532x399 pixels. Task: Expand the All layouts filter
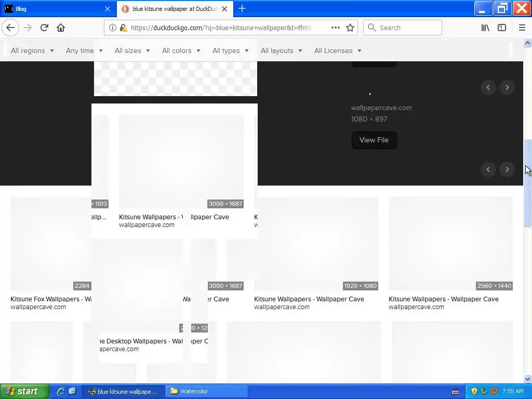(x=281, y=50)
